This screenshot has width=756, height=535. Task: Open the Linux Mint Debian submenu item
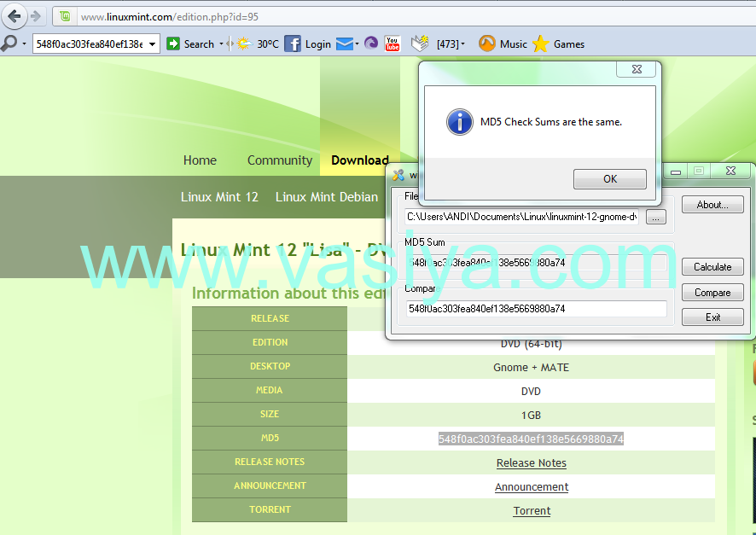click(x=327, y=196)
